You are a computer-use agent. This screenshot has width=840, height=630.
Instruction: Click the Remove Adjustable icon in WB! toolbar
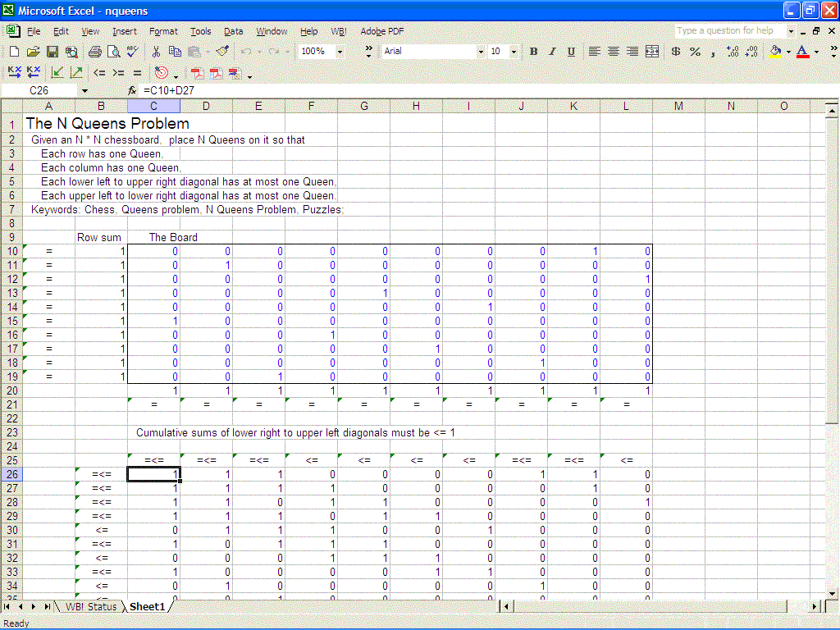[x=33, y=72]
